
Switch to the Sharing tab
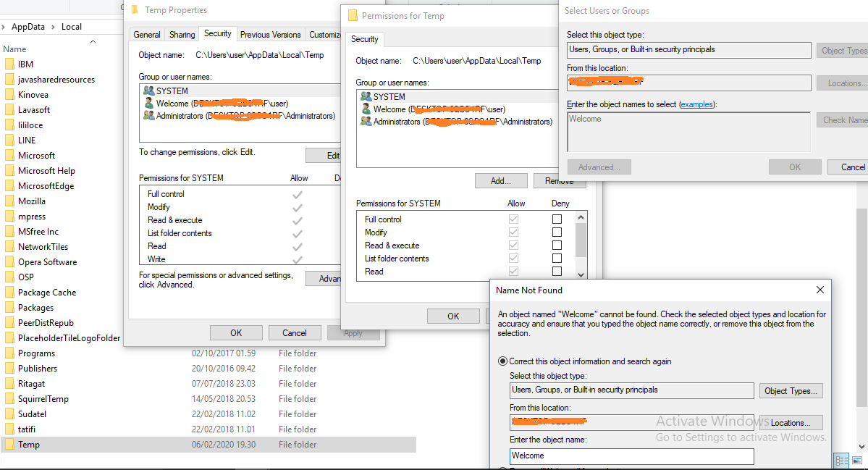click(x=181, y=34)
